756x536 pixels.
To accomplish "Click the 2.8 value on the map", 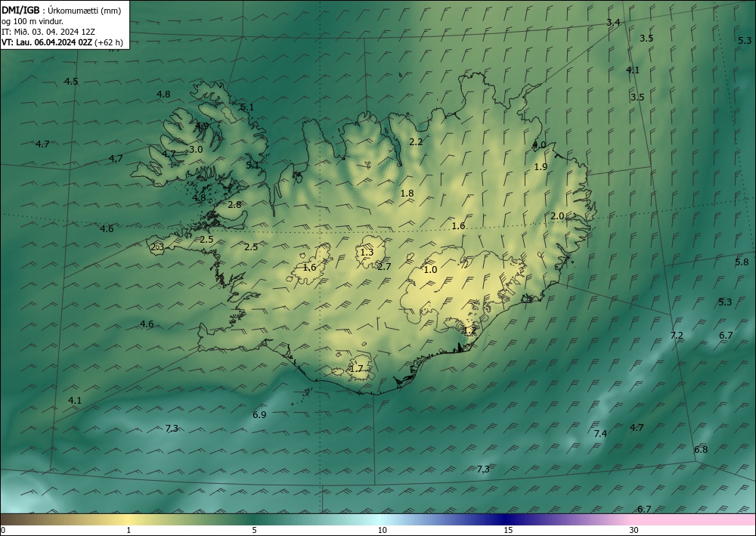I will [234, 204].
